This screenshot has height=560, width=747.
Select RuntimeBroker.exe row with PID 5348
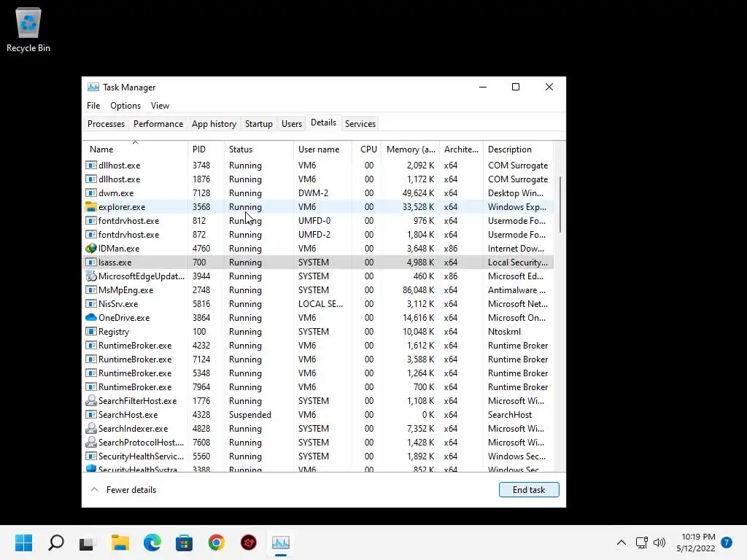tap(318, 373)
